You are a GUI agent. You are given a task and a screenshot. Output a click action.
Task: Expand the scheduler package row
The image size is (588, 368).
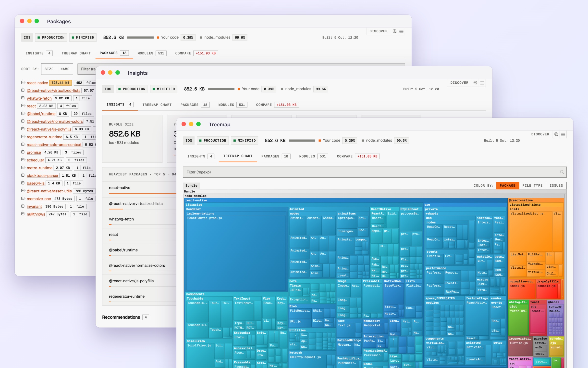(23, 160)
